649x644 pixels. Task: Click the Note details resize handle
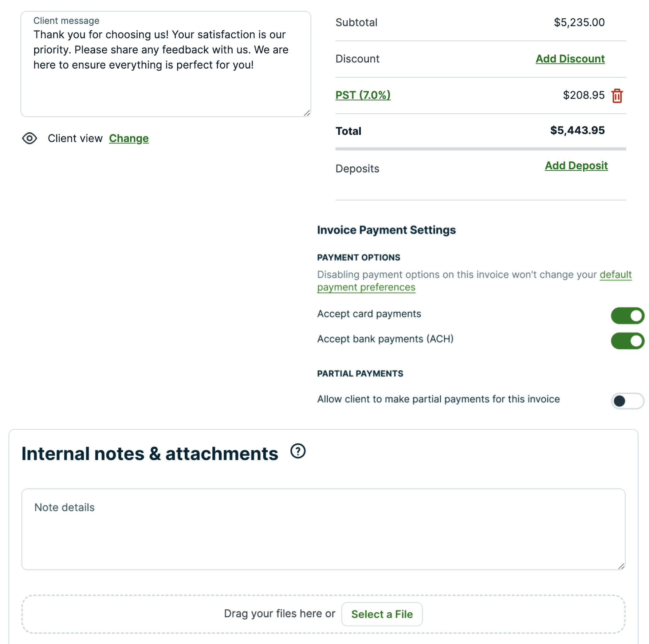coord(621,566)
